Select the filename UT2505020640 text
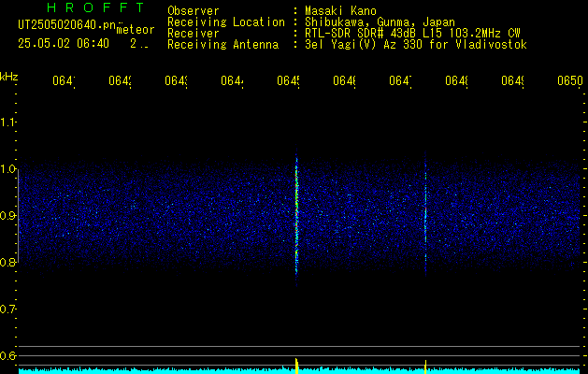The image size is (588, 374). point(66,25)
